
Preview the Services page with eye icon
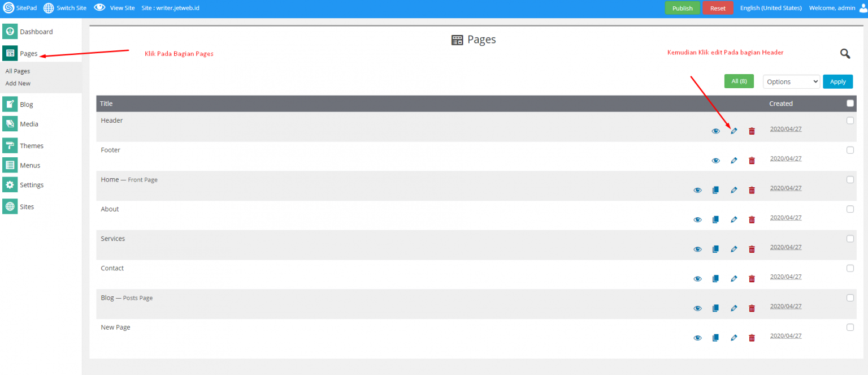(x=697, y=249)
